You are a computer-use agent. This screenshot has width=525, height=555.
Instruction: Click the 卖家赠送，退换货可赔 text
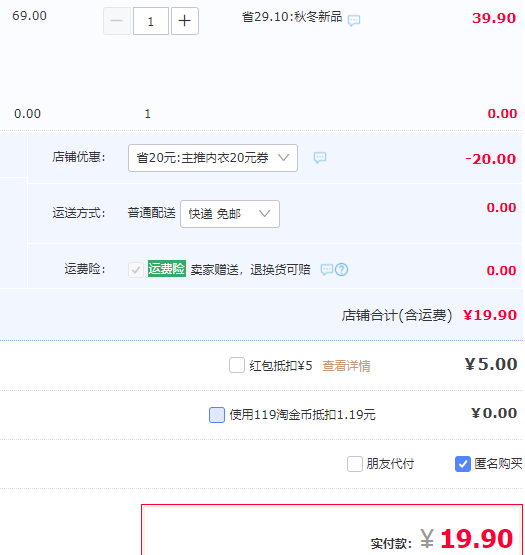(251, 270)
